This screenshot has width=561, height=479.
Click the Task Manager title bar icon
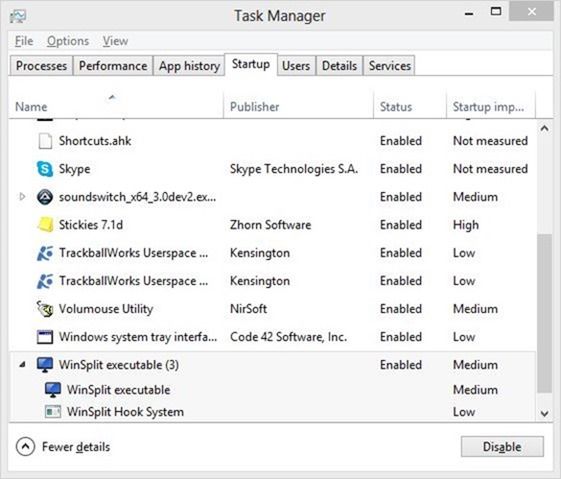click(18, 16)
